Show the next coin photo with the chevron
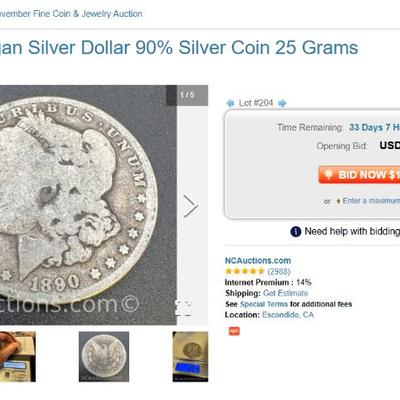 (x=191, y=206)
